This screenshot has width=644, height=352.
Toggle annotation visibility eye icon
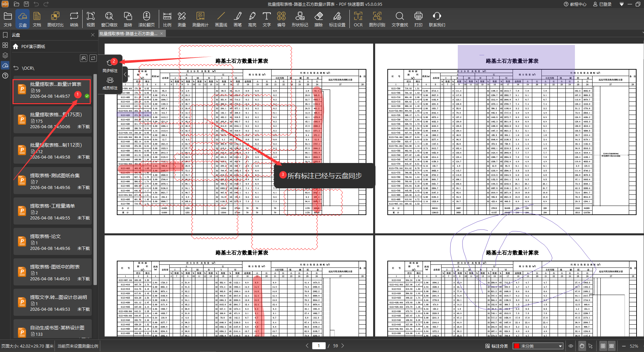pos(571,346)
